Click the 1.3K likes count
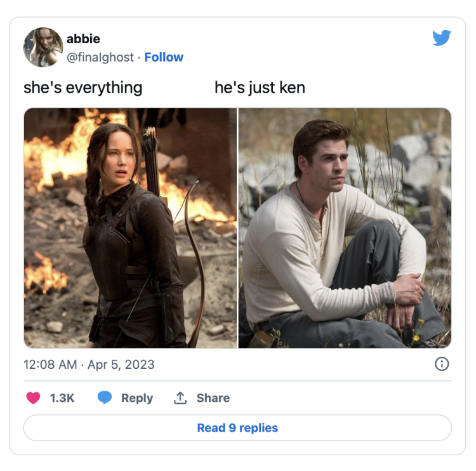The height and width of the screenshot is (471, 476). 62,398
